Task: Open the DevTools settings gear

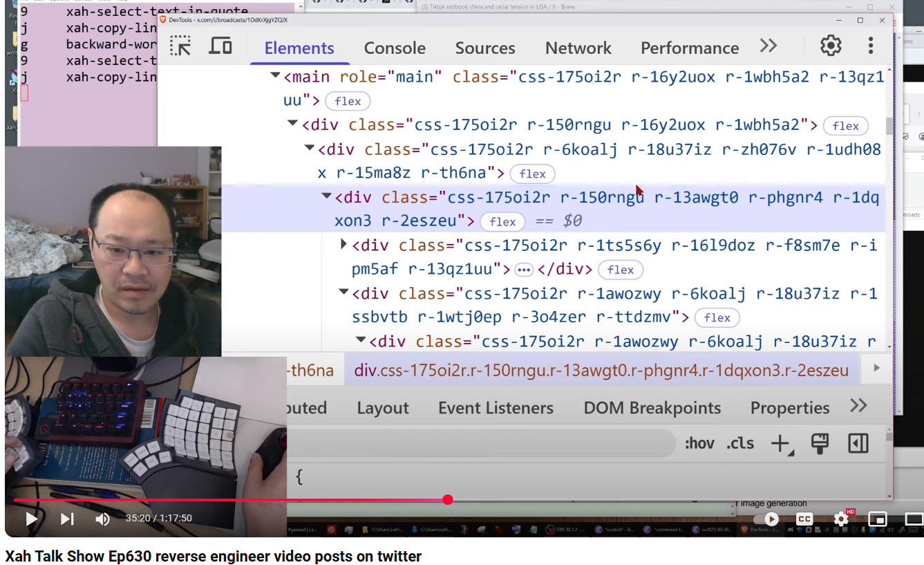Action: pos(831,46)
